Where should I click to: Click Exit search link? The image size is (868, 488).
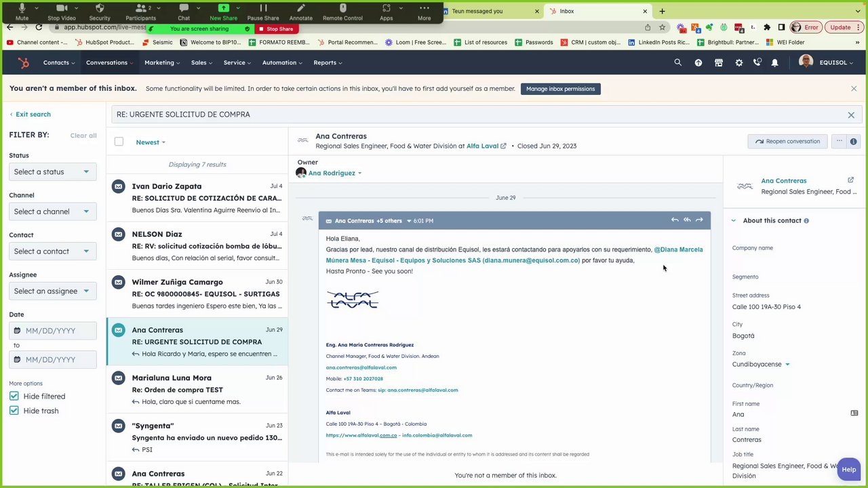(x=30, y=115)
